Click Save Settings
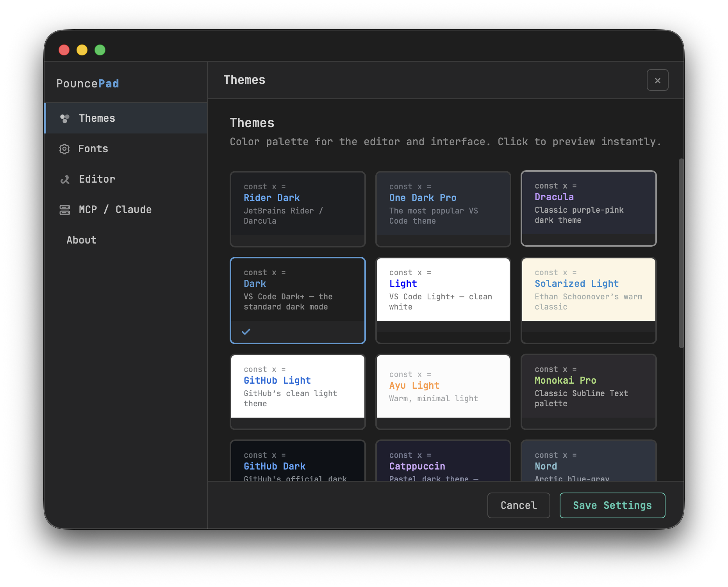This screenshot has width=728, height=587. 612,505
